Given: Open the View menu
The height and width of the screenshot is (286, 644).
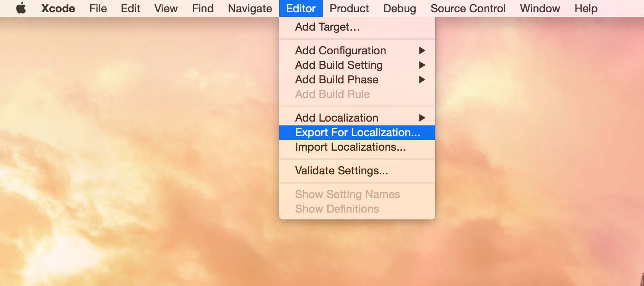Looking at the screenshot, I should 166,8.
